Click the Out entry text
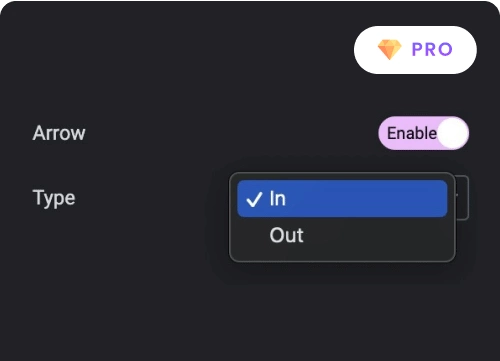Screen dimensions: 500x361 [286, 235]
